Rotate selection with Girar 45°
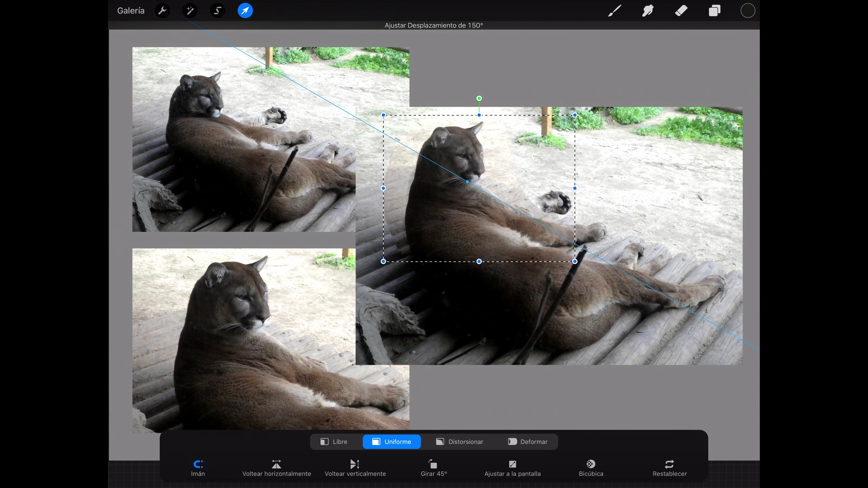The height and width of the screenshot is (488, 868). pyautogui.click(x=434, y=468)
